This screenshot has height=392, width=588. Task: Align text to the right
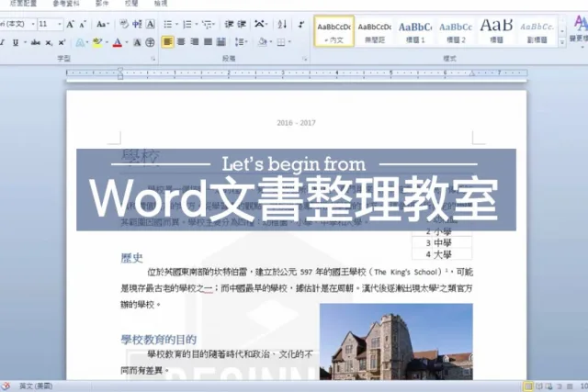click(x=194, y=42)
